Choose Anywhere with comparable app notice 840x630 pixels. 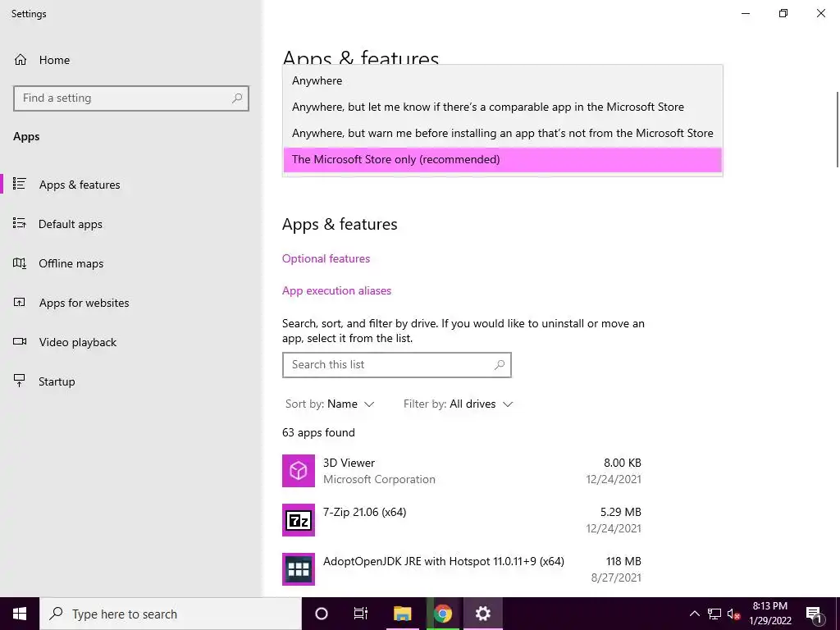[503, 107]
